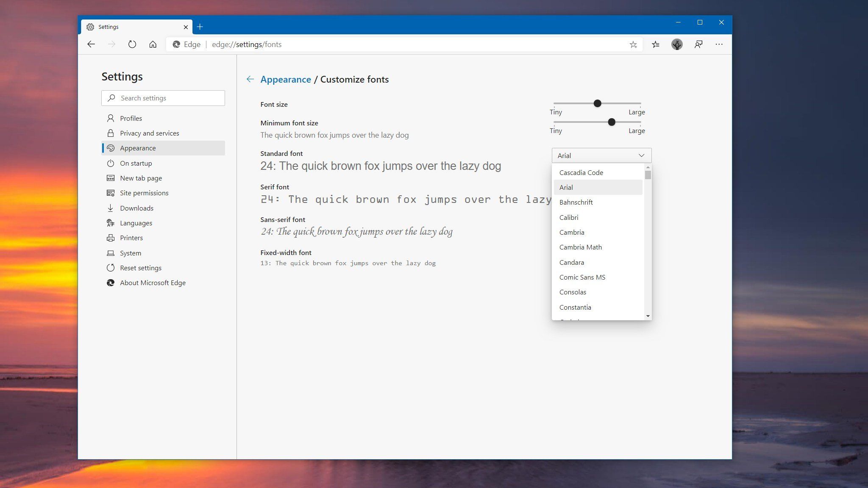Viewport: 868px width, 488px height.
Task: Collapse the Standard font Arial dropdown
Action: [601, 155]
